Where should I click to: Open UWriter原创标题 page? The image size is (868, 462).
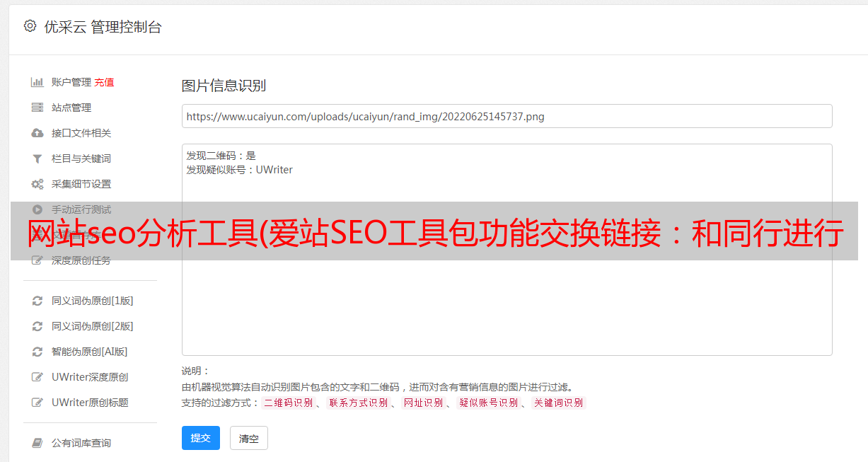click(90, 403)
